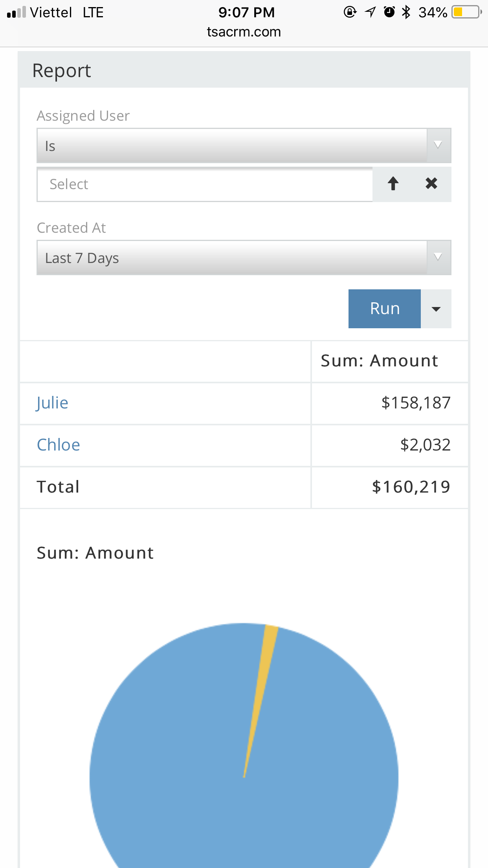The width and height of the screenshot is (488, 868).
Task: Tap the rotation lock status icon
Action: pyautogui.click(x=350, y=12)
